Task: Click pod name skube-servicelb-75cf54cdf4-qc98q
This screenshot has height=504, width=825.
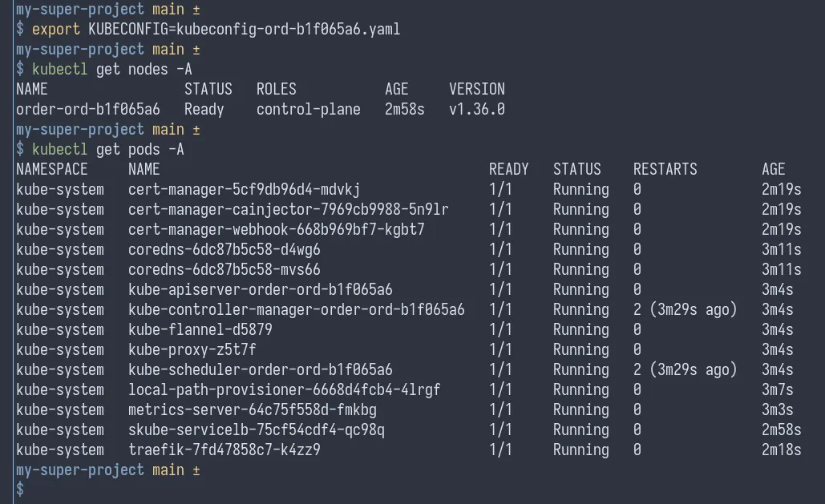Action: coord(257,429)
